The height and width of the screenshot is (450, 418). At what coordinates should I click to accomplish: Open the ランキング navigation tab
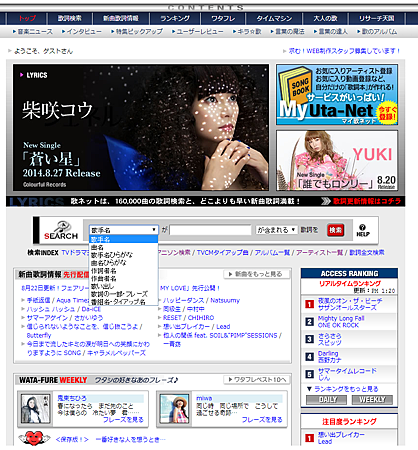point(175,18)
